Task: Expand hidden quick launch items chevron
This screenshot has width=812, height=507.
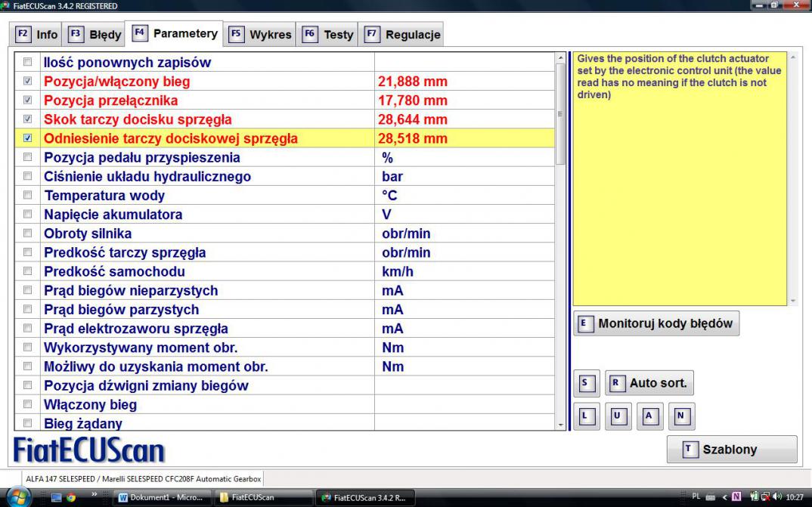Action: click(x=95, y=496)
